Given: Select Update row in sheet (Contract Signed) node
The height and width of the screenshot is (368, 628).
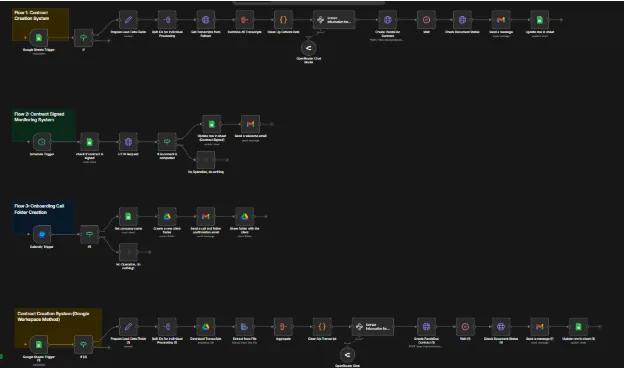Looking at the screenshot, I should [x=211, y=124].
